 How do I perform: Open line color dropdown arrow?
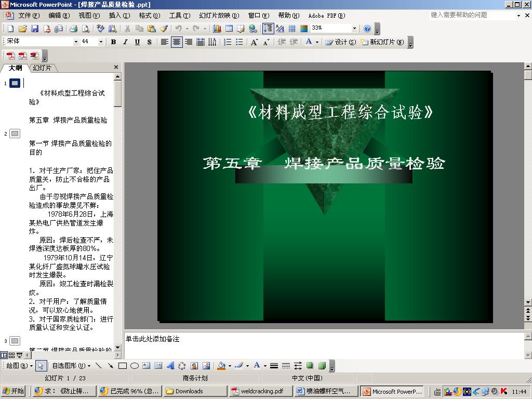(x=247, y=366)
